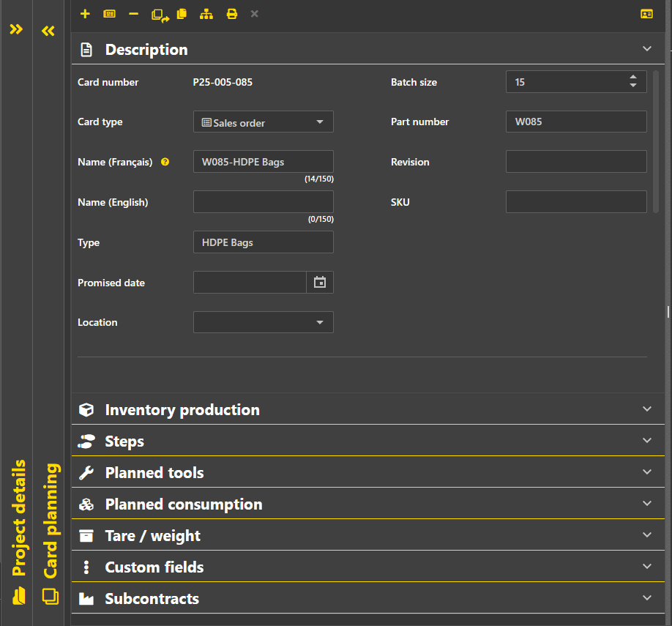The image size is (672, 626).
Task: Collapse the Description section
Action: 646,49
